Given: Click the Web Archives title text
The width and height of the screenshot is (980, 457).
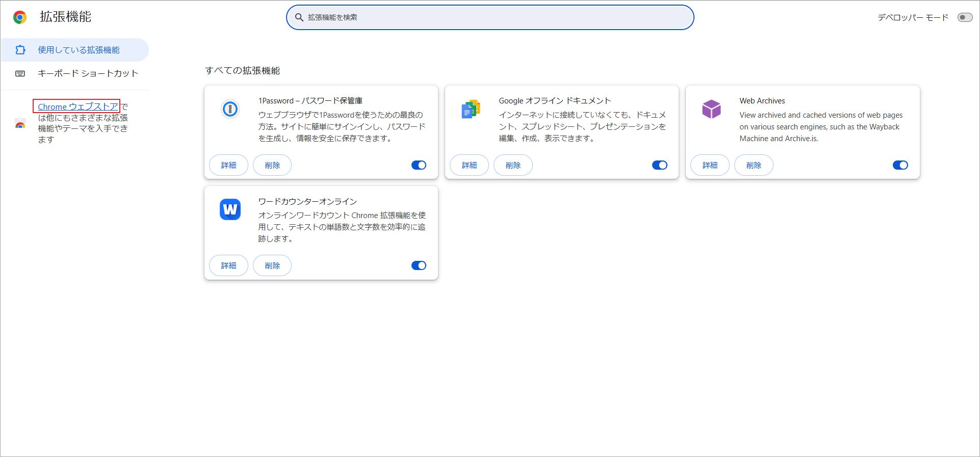Looking at the screenshot, I should pos(762,101).
